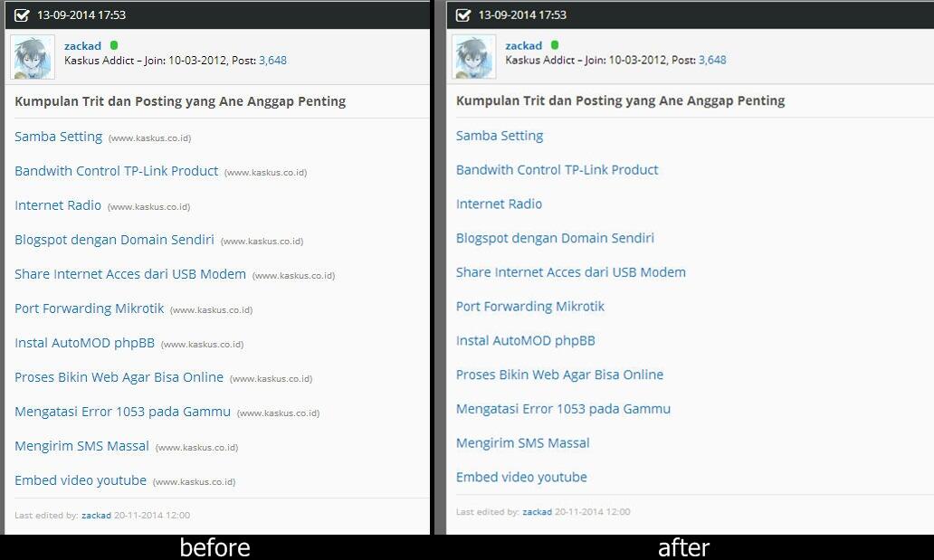Open Proses Bikin Web Agar Bisa Online
This screenshot has height=560, width=934.
[x=117, y=377]
